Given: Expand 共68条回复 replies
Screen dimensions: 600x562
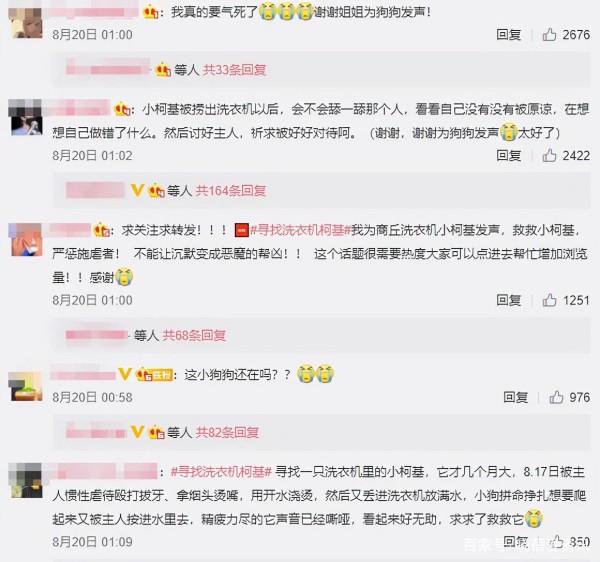Looking at the screenshot, I should 194,335.
